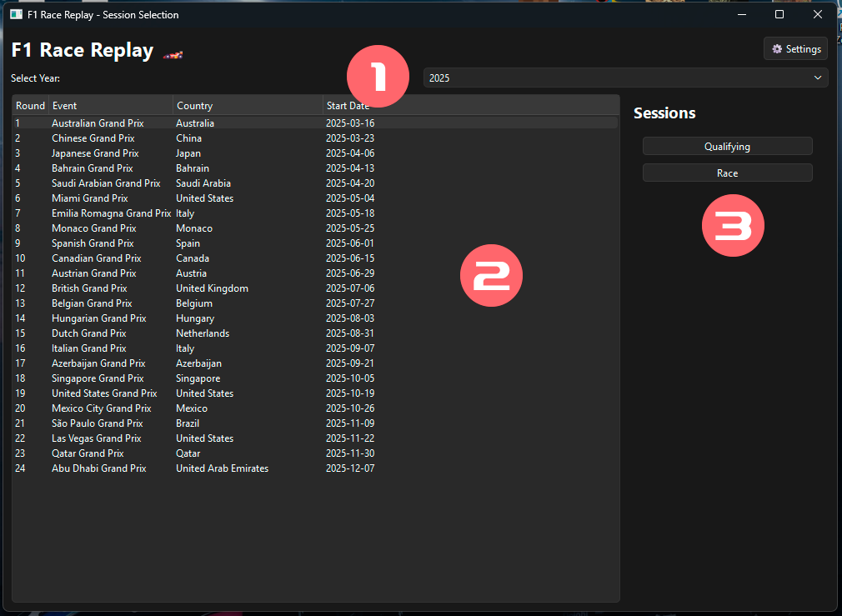Open the Settings gear button
Image resolution: width=842 pixels, height=616 pixels.
click(x=795, y=49)
